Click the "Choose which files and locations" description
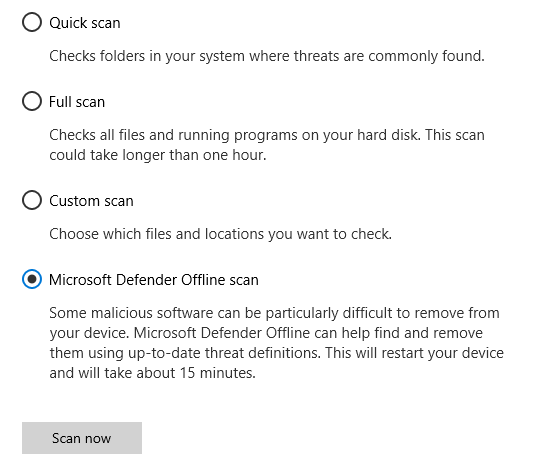This screenshot has height=474, width=560. pyautogui.click(x=220, y=234)
